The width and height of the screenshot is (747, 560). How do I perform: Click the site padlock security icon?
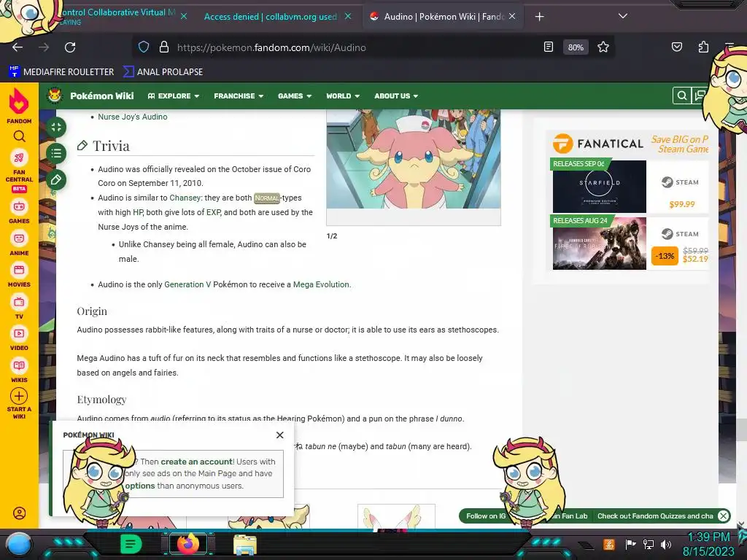164,47
